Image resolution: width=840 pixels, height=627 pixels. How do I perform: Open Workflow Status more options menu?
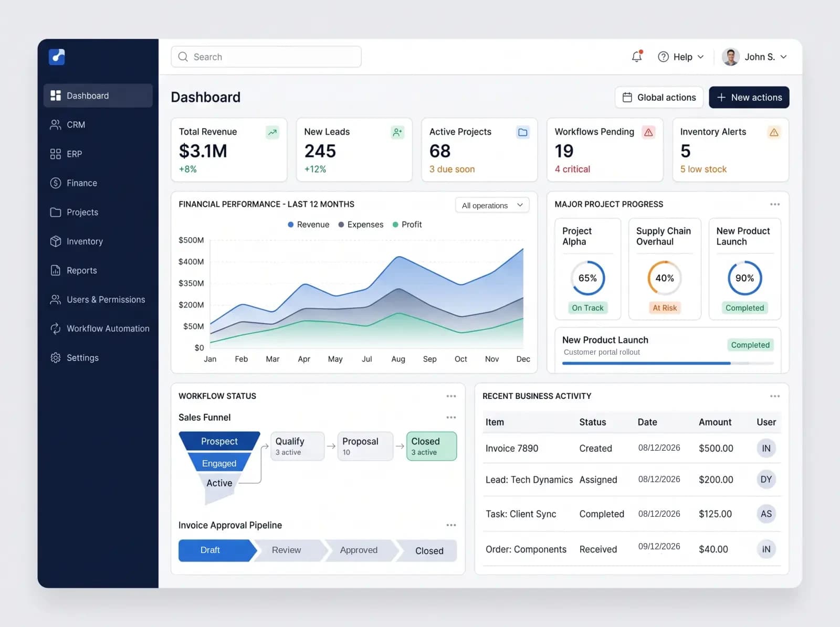coord(451,396)
